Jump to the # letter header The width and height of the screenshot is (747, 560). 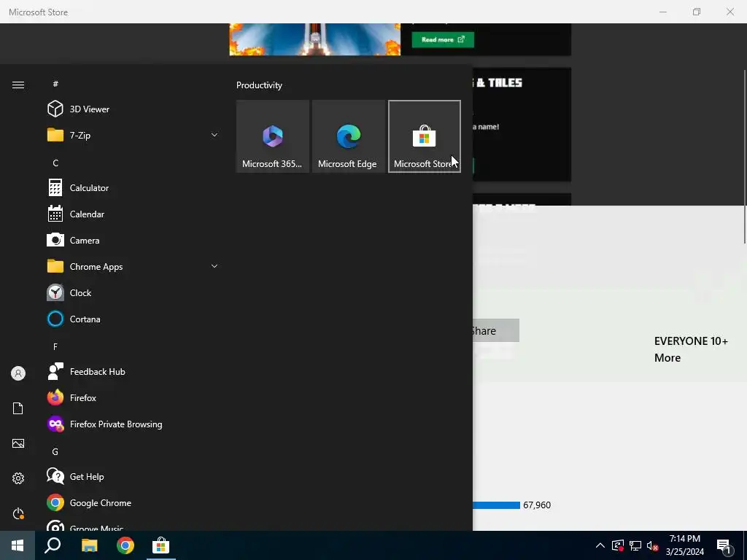55,84
